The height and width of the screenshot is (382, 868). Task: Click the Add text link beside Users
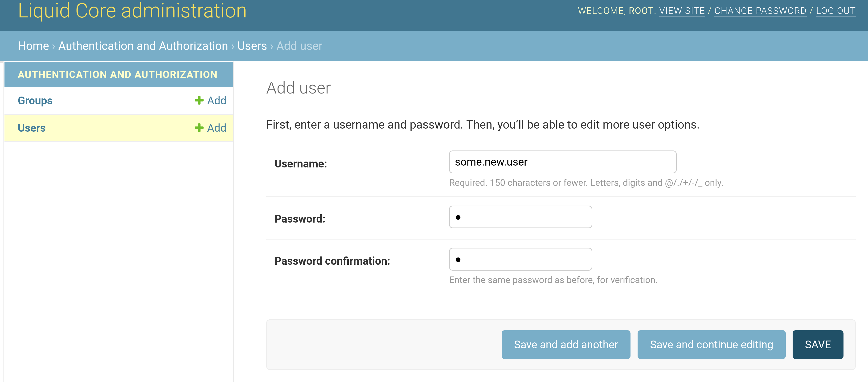pyautogui.click(x=217, y=128)
